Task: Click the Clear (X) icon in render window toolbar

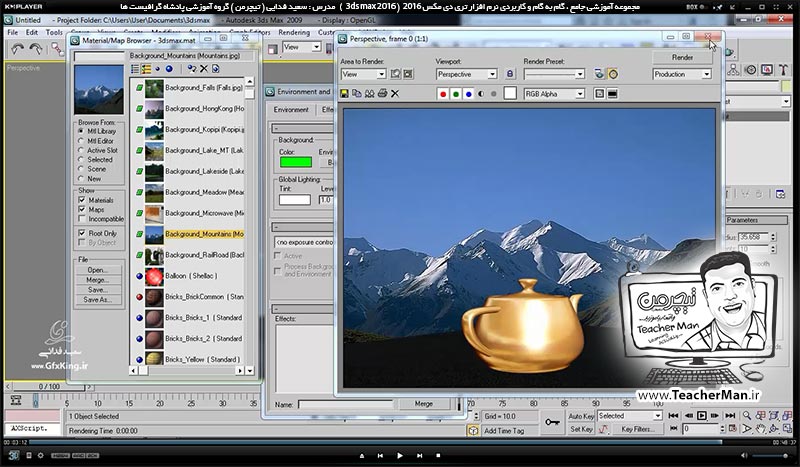Action: coord(395,93)
